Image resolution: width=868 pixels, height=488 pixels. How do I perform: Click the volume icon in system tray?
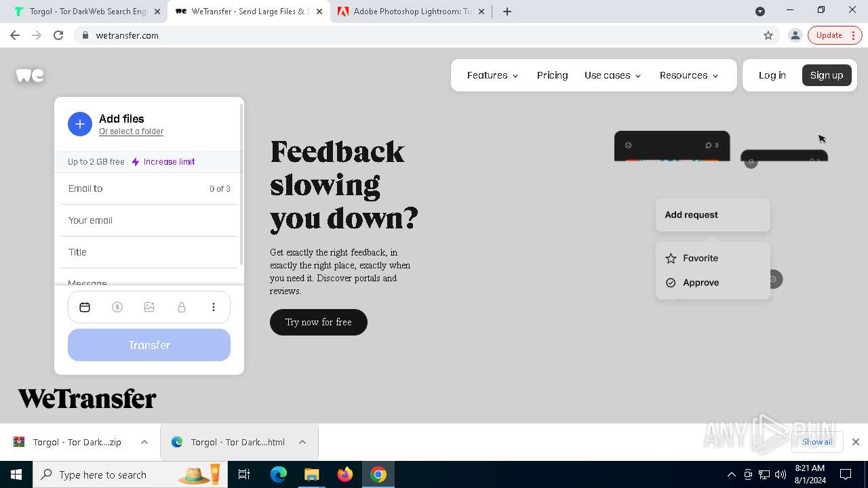click(781, 474)
